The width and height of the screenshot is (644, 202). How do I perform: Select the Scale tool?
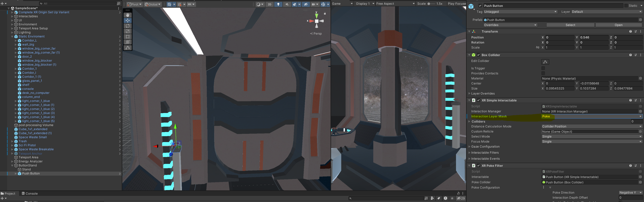coord(127,31)
